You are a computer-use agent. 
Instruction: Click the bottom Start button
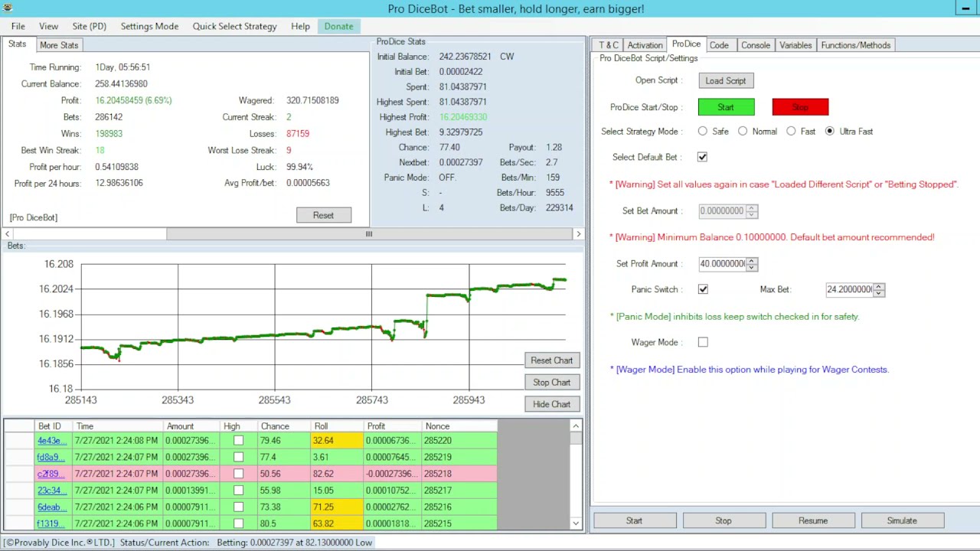click(634, 520)
